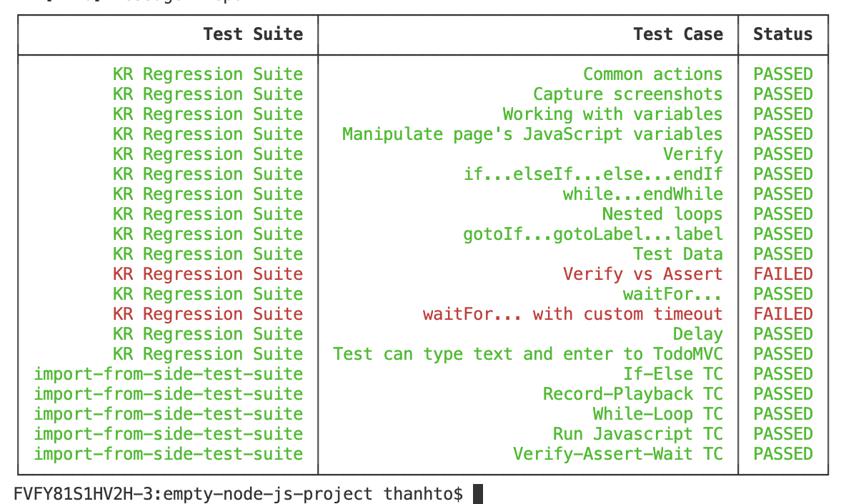Select the Nested loops test case

(662, 214)
